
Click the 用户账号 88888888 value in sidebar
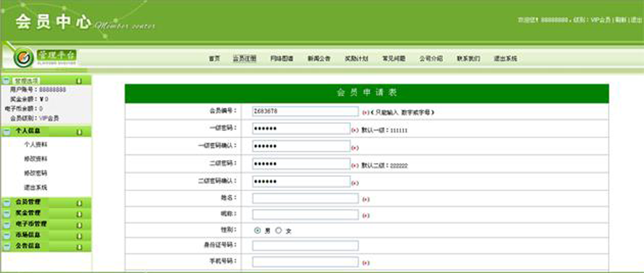[52, 89]
